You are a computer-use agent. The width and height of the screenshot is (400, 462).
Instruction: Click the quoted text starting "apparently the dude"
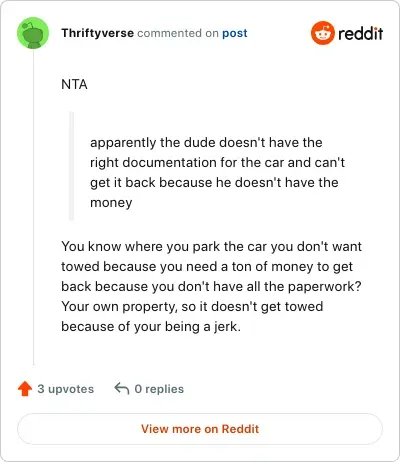[217, 172]
